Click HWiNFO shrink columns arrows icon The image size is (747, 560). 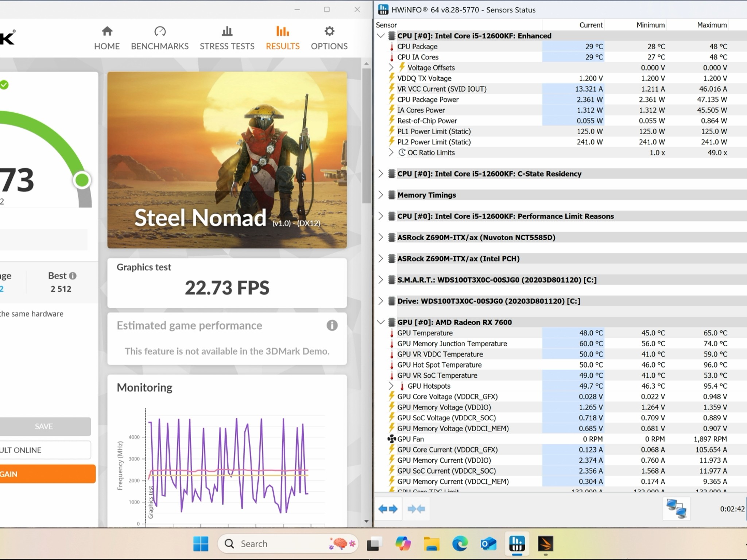[x=416, y=509]
